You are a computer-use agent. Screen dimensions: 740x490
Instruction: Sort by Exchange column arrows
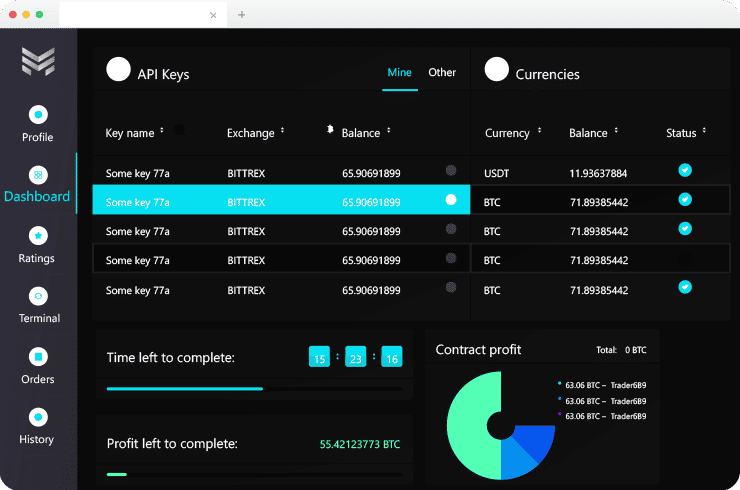coord(283,131)
